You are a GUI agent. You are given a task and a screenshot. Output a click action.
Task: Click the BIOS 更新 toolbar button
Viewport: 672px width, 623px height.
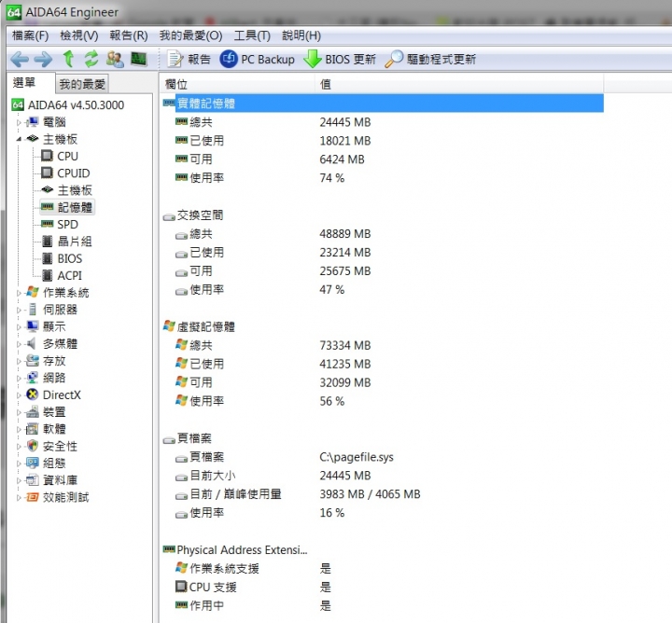pos(340,59)
